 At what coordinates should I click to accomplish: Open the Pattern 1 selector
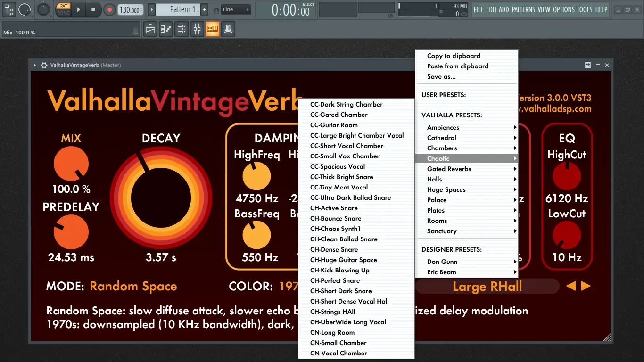pyautogui.click(x=178, y=9)
